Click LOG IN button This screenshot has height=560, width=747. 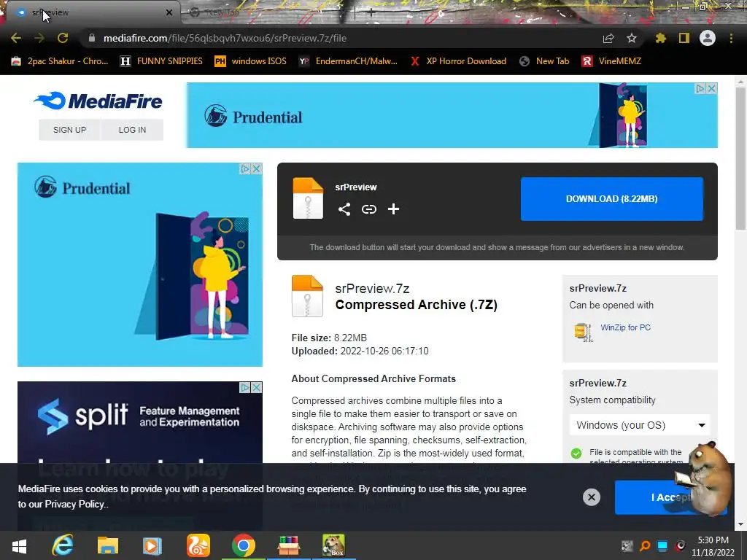pos(133,130)
